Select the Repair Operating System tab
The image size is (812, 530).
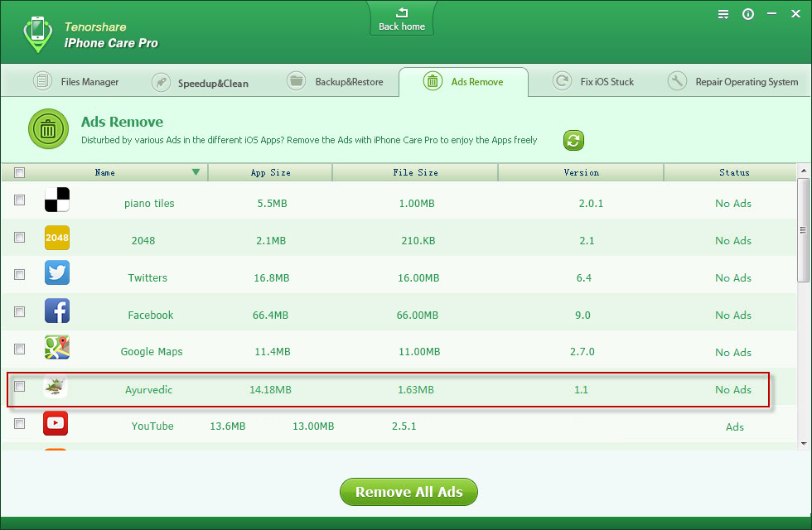pos(734,82)
